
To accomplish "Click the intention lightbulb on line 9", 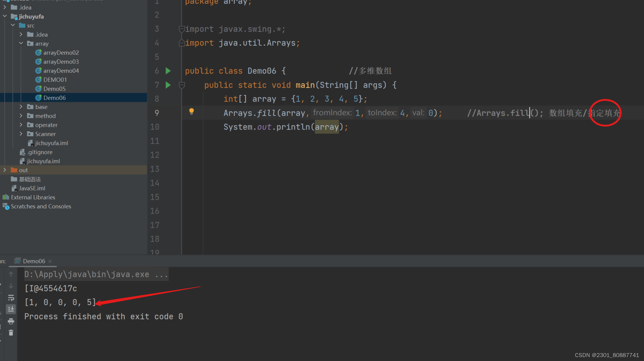I will pyautogui.click(x=192, y=111).
